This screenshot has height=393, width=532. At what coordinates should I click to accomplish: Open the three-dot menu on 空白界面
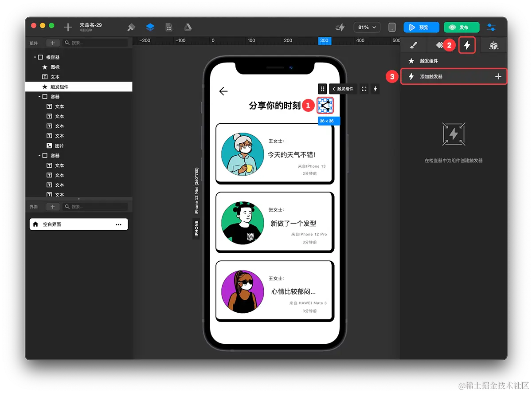pyautogui.click(x=118, y=224)
